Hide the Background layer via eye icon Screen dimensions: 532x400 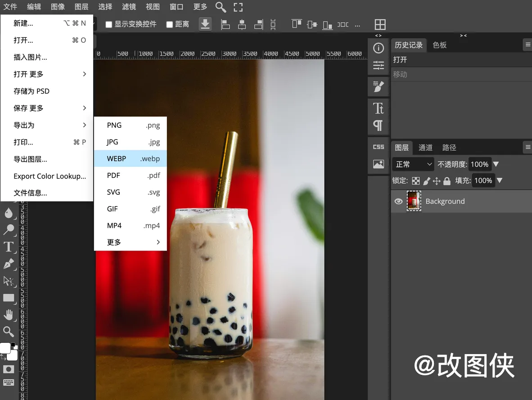pos(398,201)
